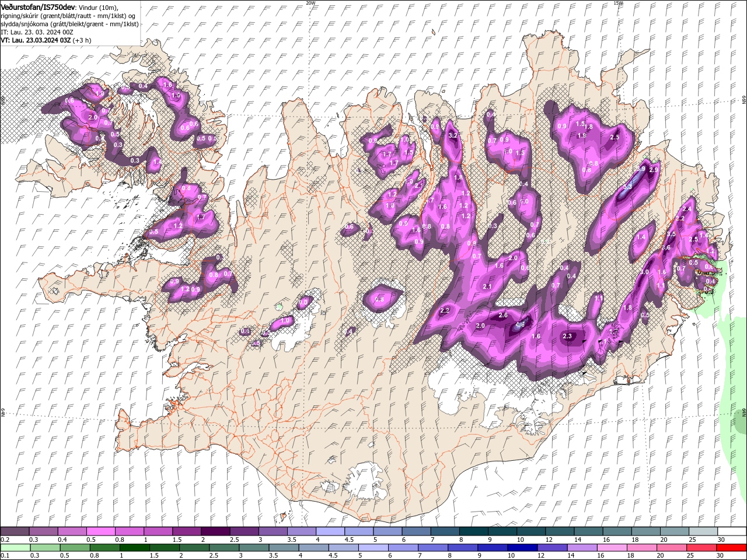Select lavender snow swatch 4–4.5
Viewport: 747px width, 560px height.
330,531
